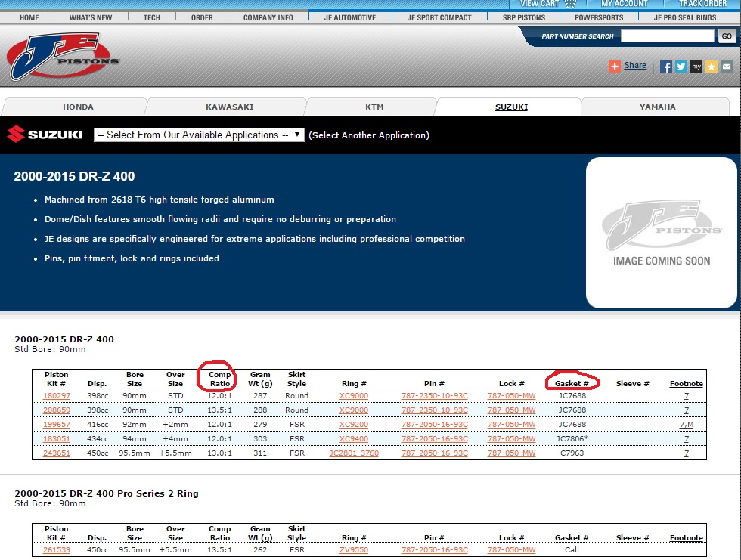This screenshot has height=560, width=741.
Task: Click the JE Pistons logo
Action: coord(61,55)
